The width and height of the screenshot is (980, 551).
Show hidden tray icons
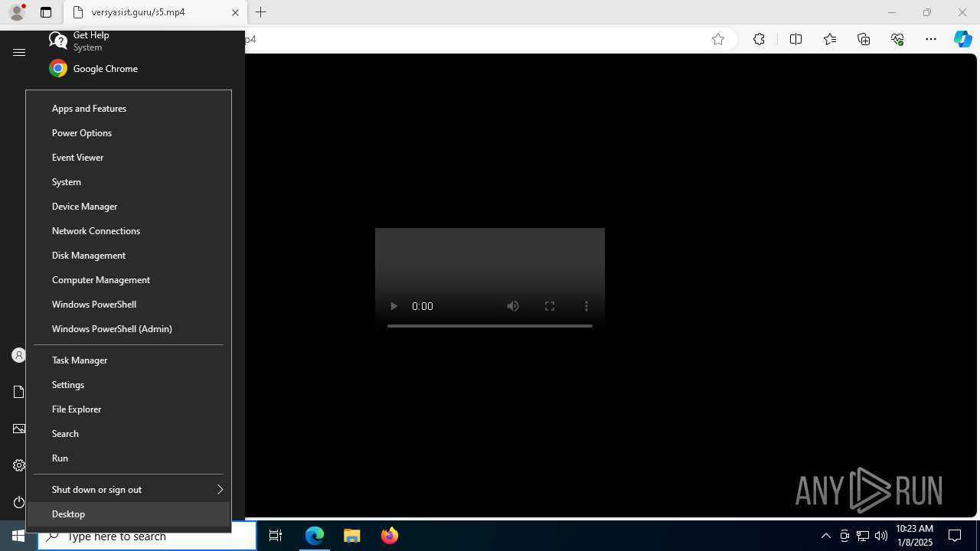point(826,536)
